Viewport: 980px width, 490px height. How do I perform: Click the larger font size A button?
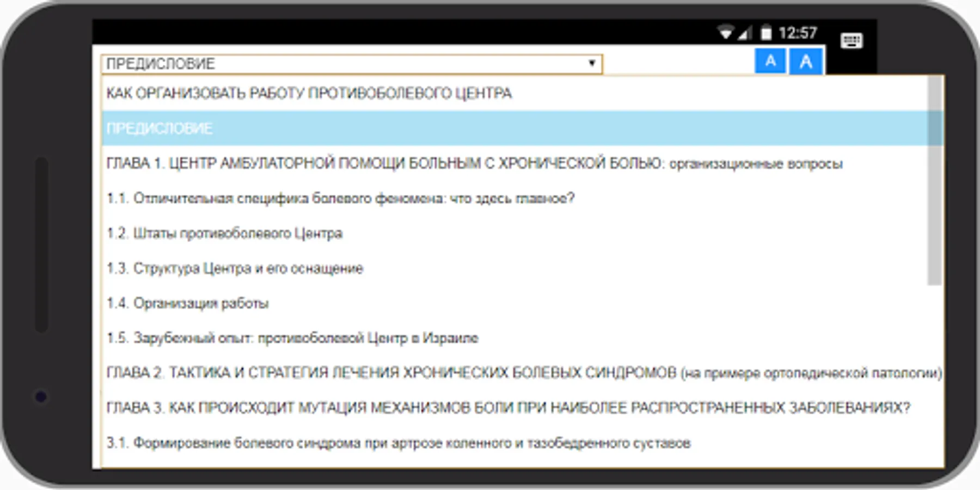(806, 61)
